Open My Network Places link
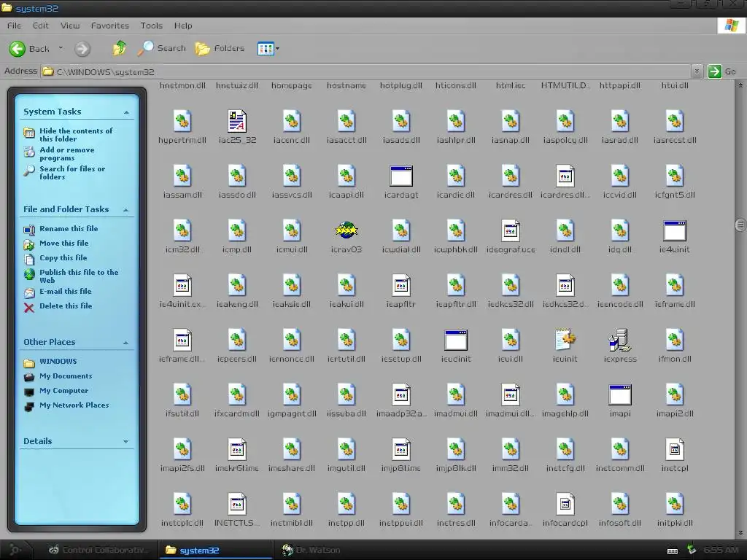This screenshot has height=560, width=747. [x=74, y=405]
